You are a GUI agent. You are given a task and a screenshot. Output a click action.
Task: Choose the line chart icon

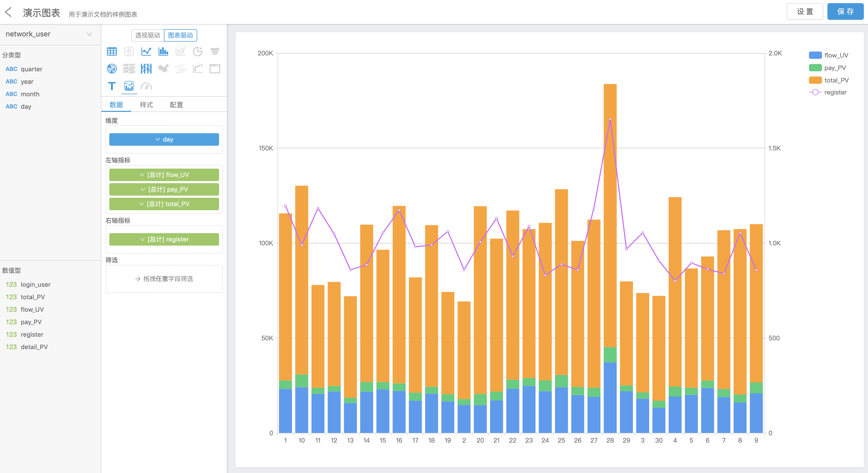(x=146, y=52)
